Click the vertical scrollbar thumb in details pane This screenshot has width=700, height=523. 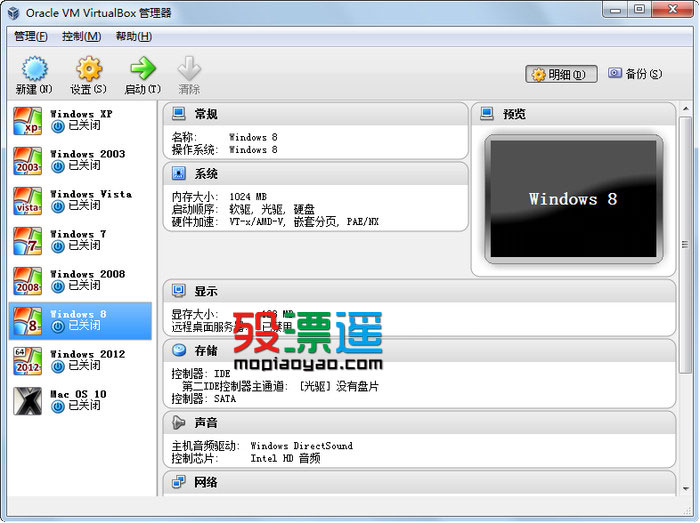point(685,245)
